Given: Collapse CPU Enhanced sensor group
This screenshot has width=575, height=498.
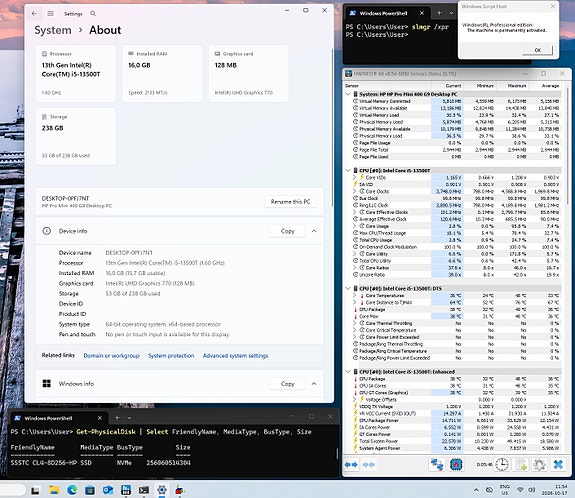Looking at the screenshot, I should pos(348,372).
